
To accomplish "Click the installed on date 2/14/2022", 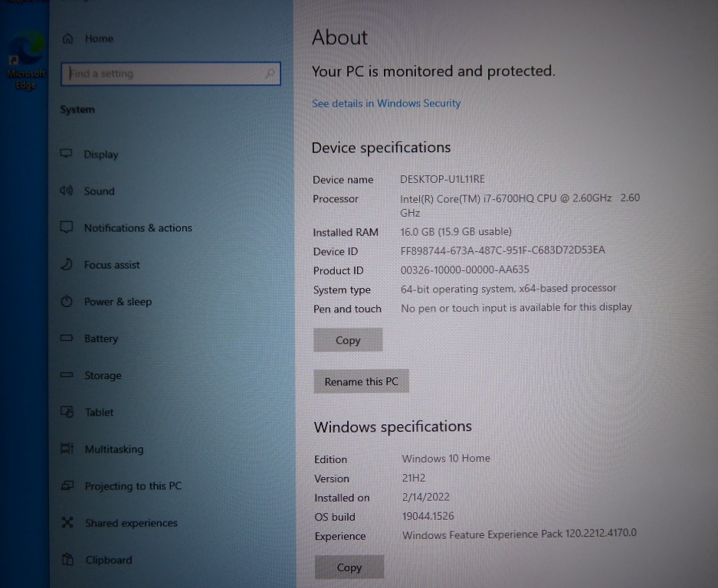I will click(426, 497).
